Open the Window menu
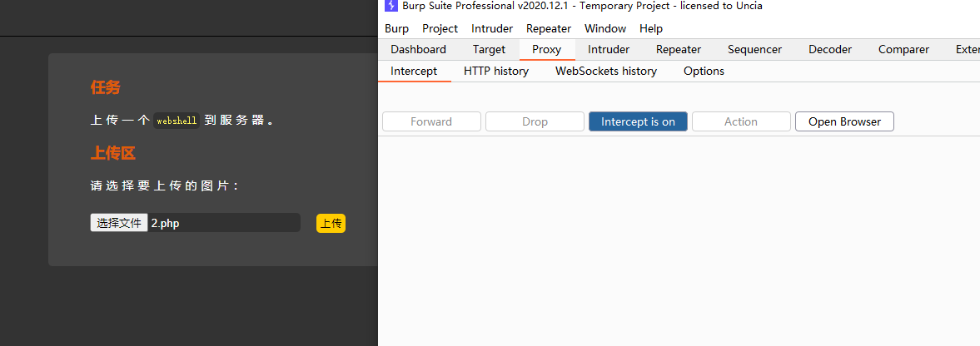This screenshot has width=980, height=346. pyautogui.click(x=605, y=28)
